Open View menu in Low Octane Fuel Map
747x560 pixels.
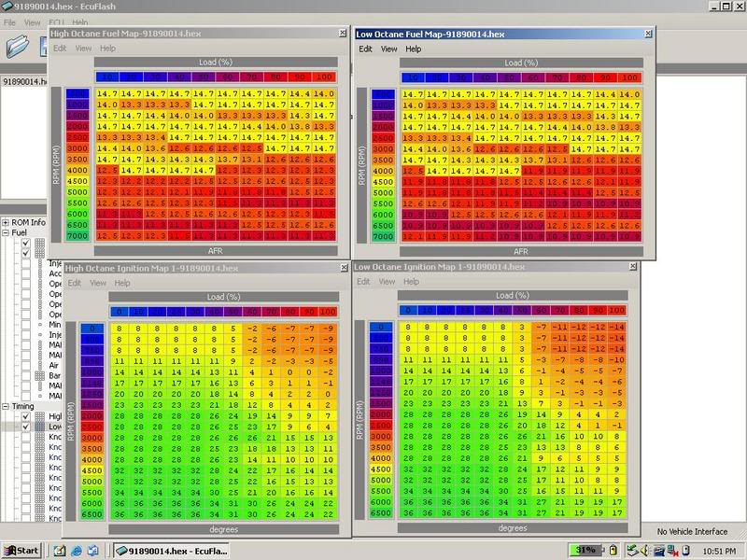(x=388, y=49)
